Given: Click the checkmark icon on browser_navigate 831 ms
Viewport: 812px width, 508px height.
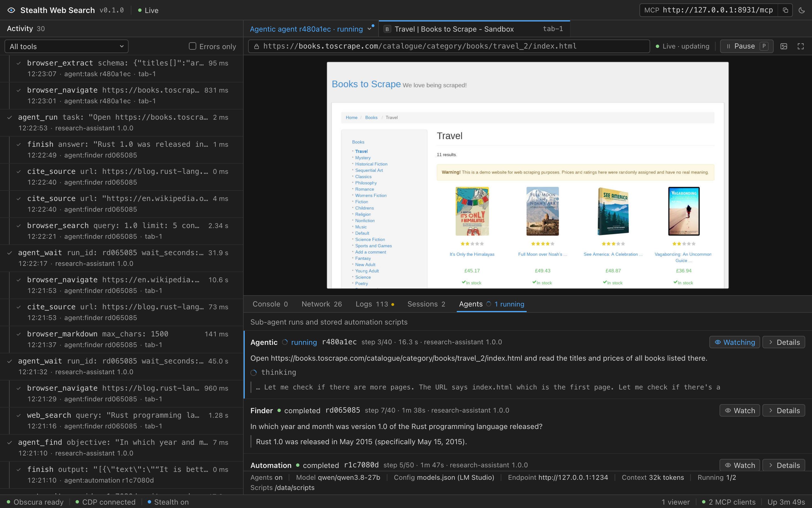Looking at the screenshot, I should point(19,90).
